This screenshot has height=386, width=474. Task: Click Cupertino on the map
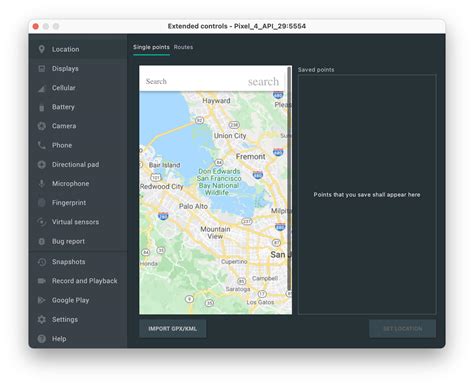point(234,262)
